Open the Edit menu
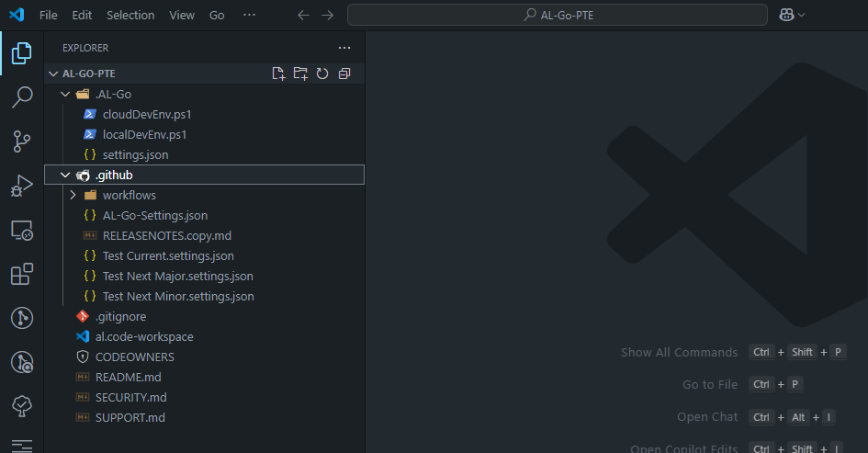868x453 pixels. (82, 16)
